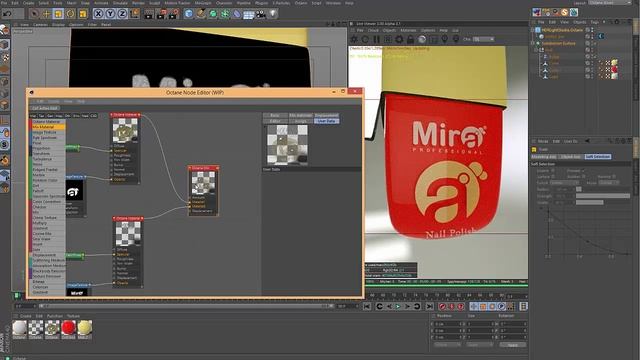Toggle the Z axis lock
This screenshot has height=360, width=640.
click(122, 14)
